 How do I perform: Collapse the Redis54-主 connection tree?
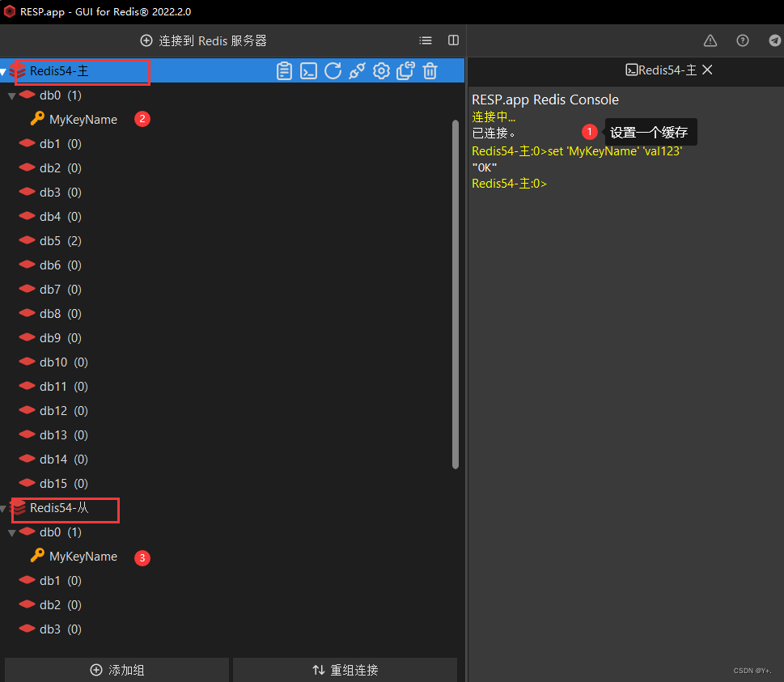3,72
